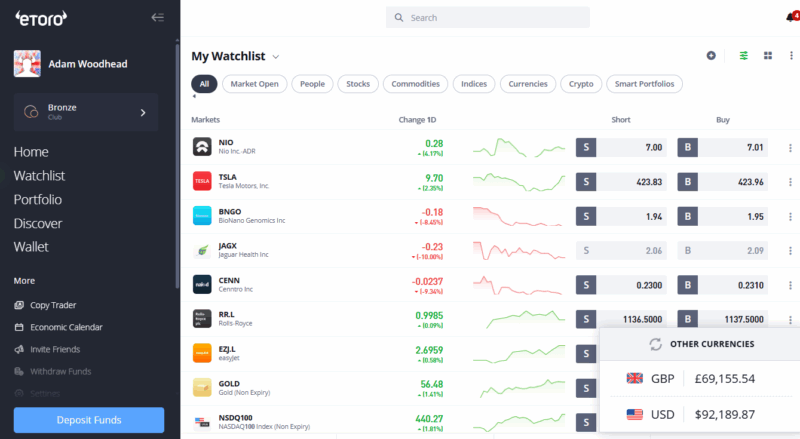Open the notifications bell icon
The image size is (800, 439).
coord(791,17)
